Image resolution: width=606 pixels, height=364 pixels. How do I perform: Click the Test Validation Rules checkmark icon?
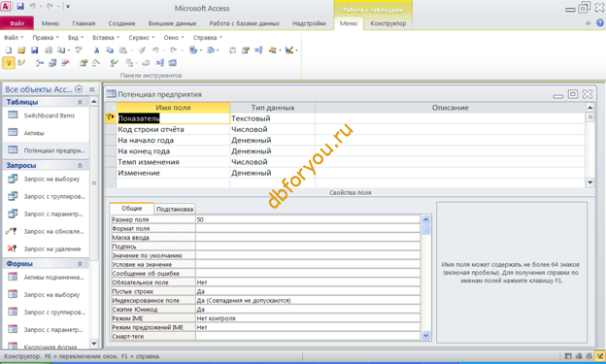[x=114, y=63]
